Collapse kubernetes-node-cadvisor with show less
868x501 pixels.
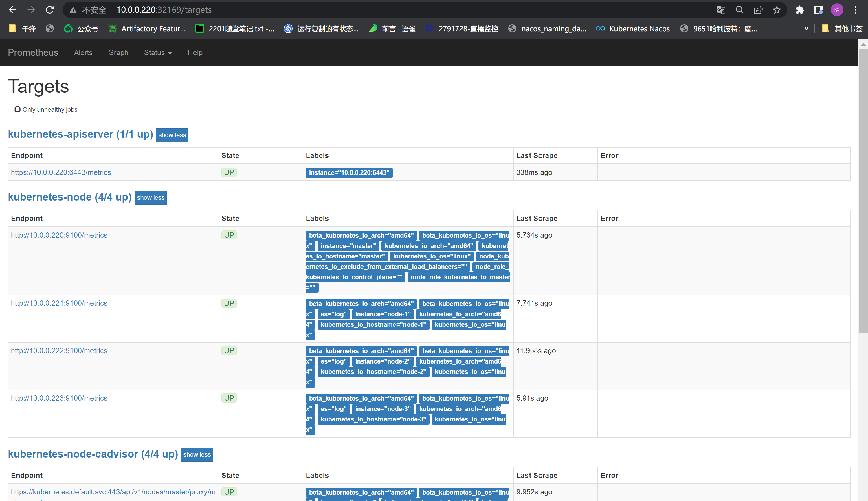coord(197,455)
